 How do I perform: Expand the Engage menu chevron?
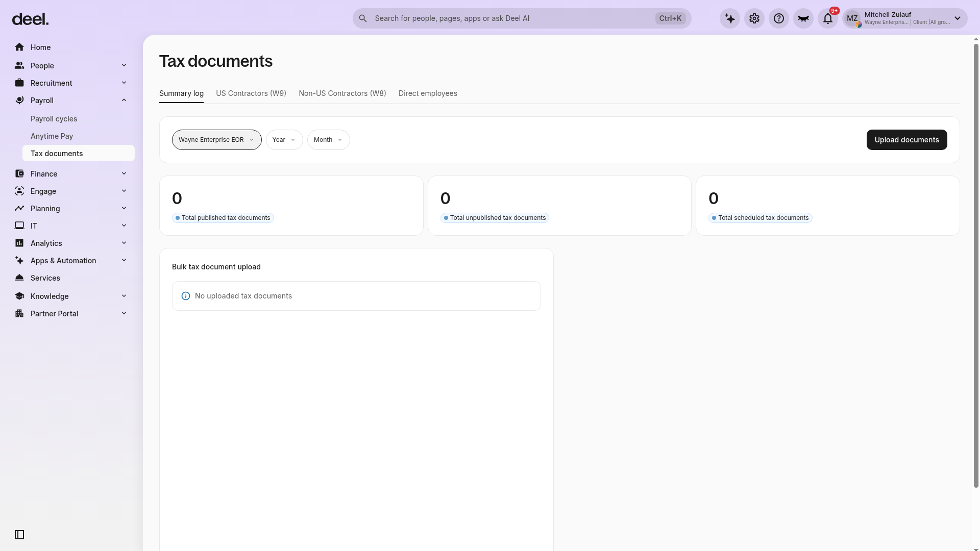(124, 191)
